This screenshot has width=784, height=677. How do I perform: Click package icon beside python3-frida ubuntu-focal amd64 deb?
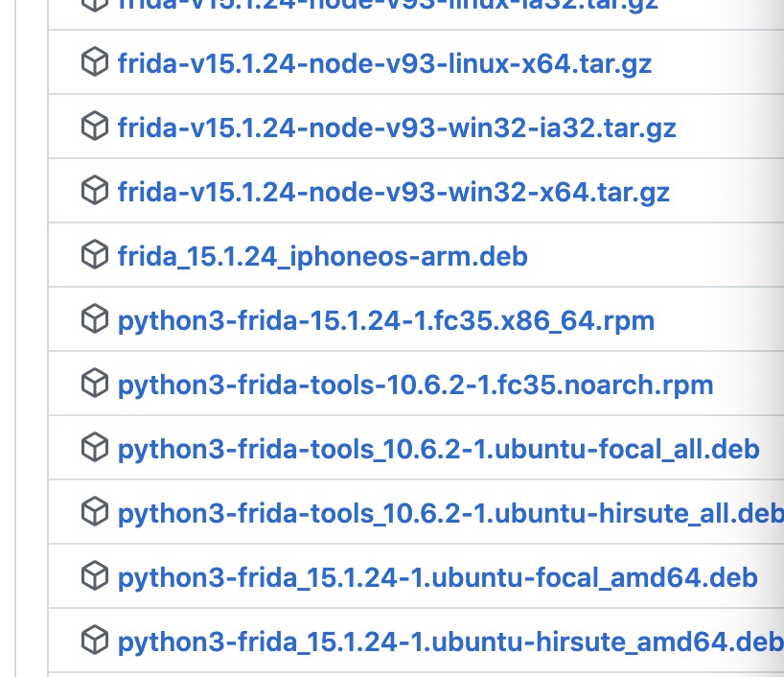(94, 577)
